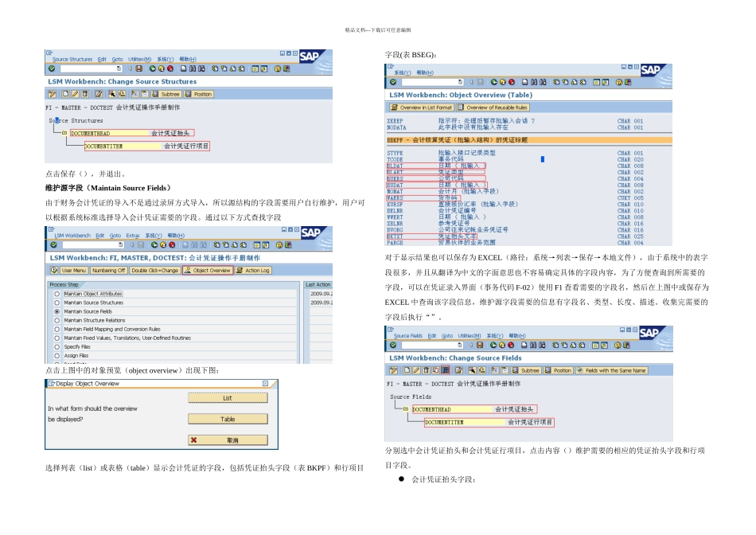Viewport: 756px width, 535px height.
Task: Click Position button in Change Source Fields toolbar
Action: pyautogui.click(x=559, y=370)
